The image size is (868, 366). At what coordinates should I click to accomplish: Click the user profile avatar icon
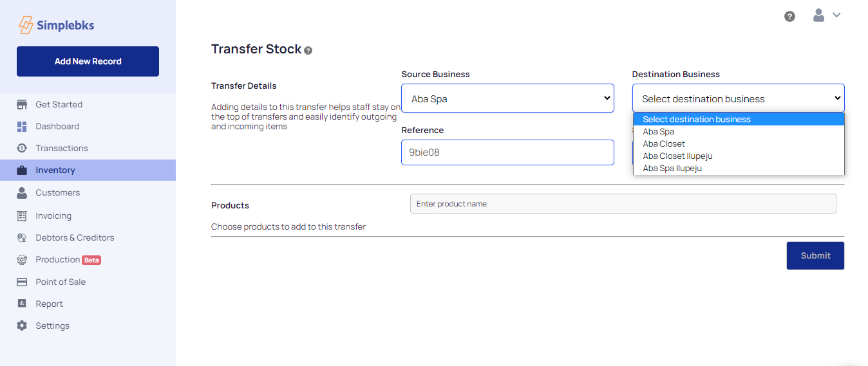[818, 15]
